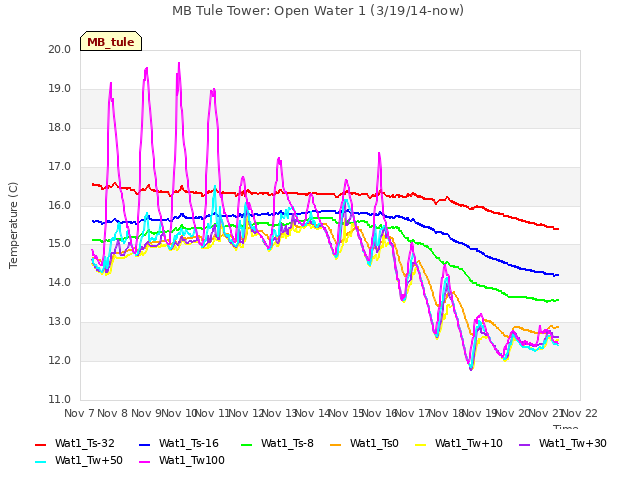Click the magenta peak above 17 near Nov 16
This screenshot has width=640, height=480.
pos(379,154)
